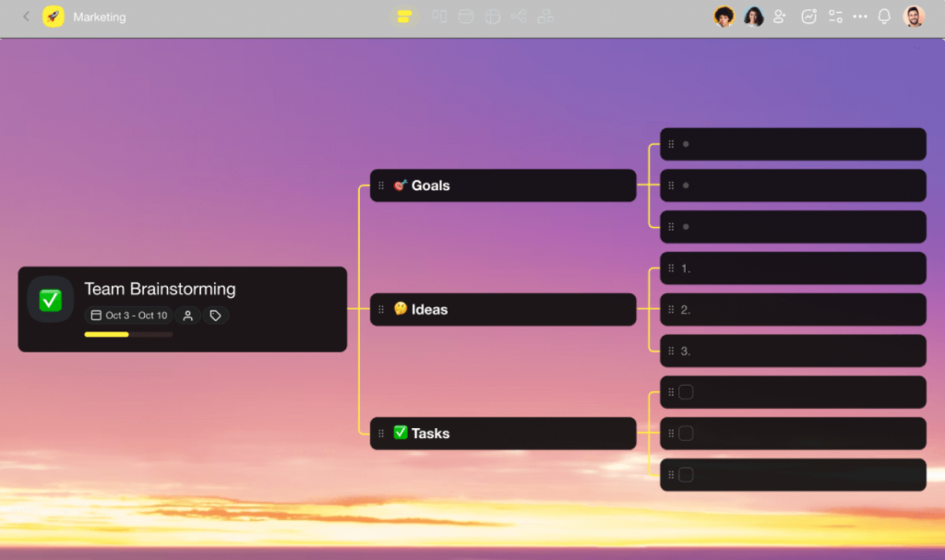This screenshot has height=560, width=945.
Task: Grab the handle on second Goals bullet
Action: click(x=671, y=185)
